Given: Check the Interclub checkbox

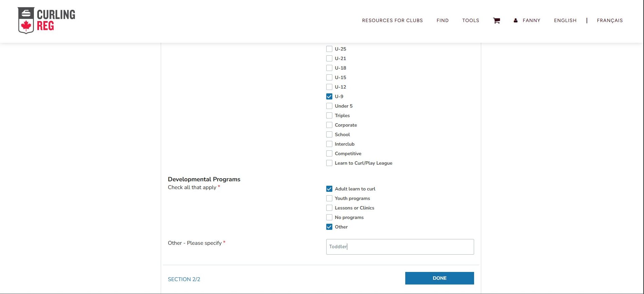Looking at the screenshot, I should click(329, 144).
